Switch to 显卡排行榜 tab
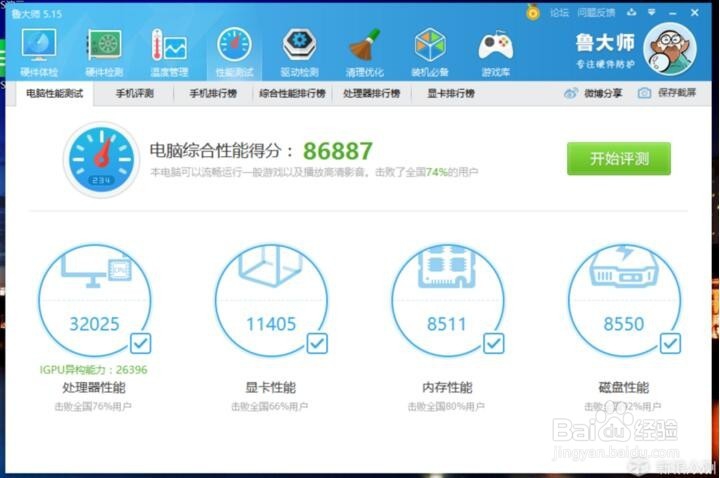Image resolution: width=720 pixels, height=478 pixels. click(x=450, y=94)
